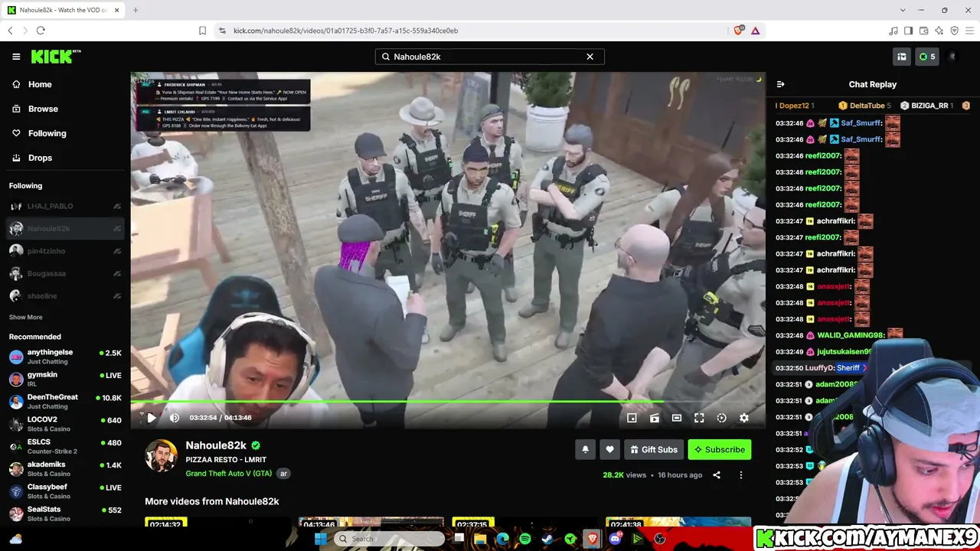Search field containing Nahoule82k
Viewport: 980px width, 551px height.
489,57
